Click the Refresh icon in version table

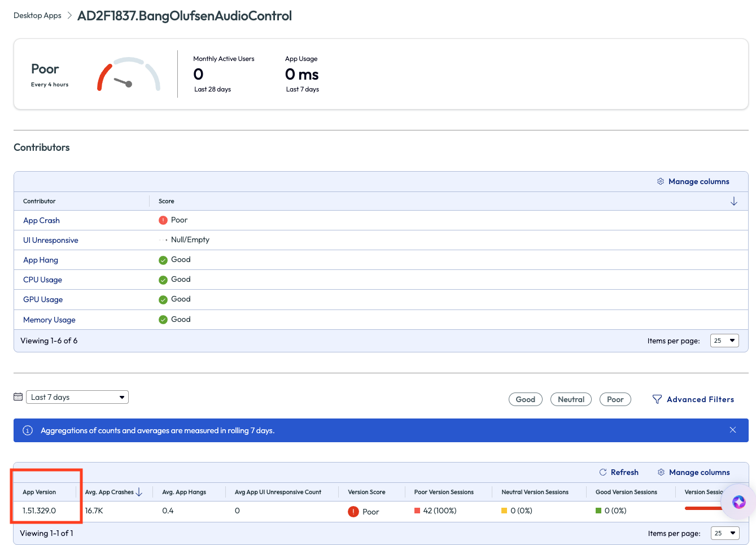603,472
